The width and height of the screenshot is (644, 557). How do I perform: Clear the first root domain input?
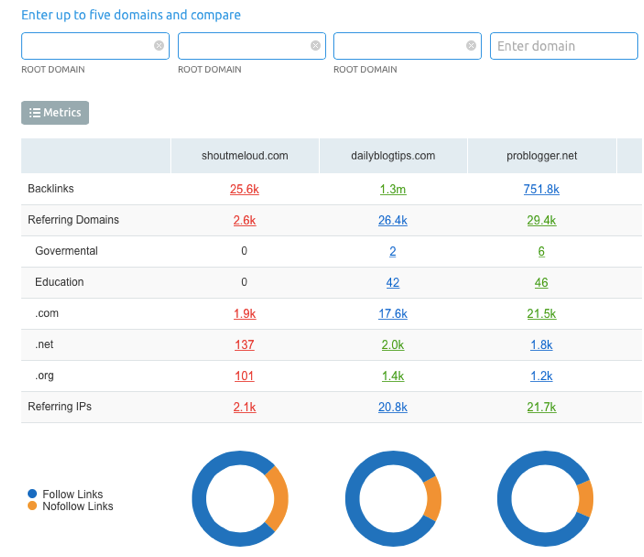[x=159, y=46]
